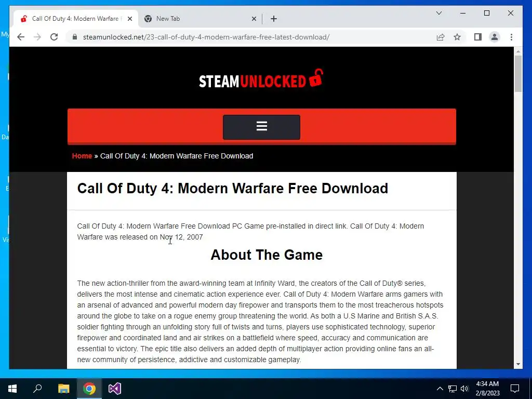Click the scrollbar down arrow

click(x=518, y=364)
